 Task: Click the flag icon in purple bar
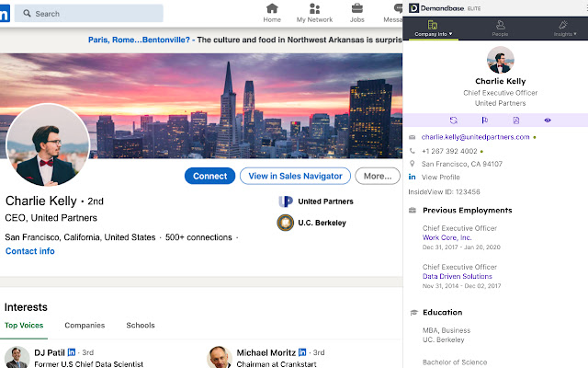(x=484, y=121)
